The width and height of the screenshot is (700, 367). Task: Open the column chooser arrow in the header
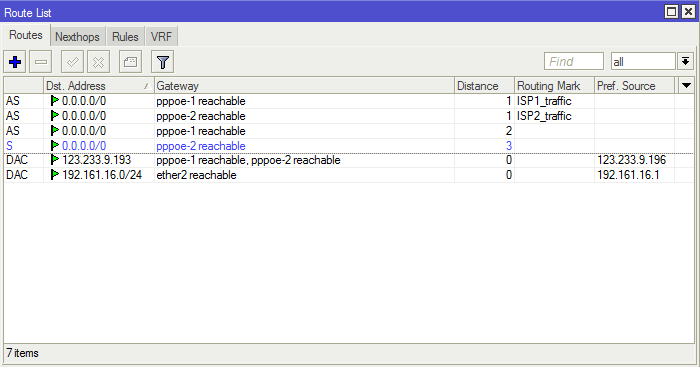[x=686, y=85]
